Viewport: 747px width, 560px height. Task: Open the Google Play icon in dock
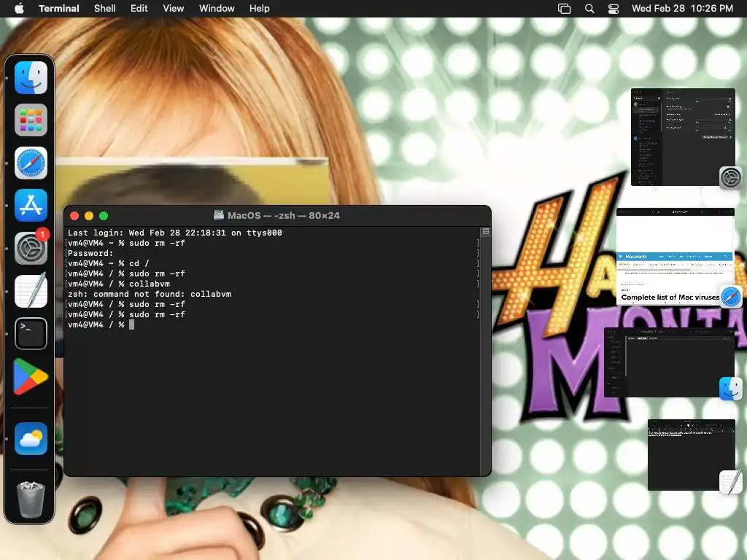click(x=31, y=376)
